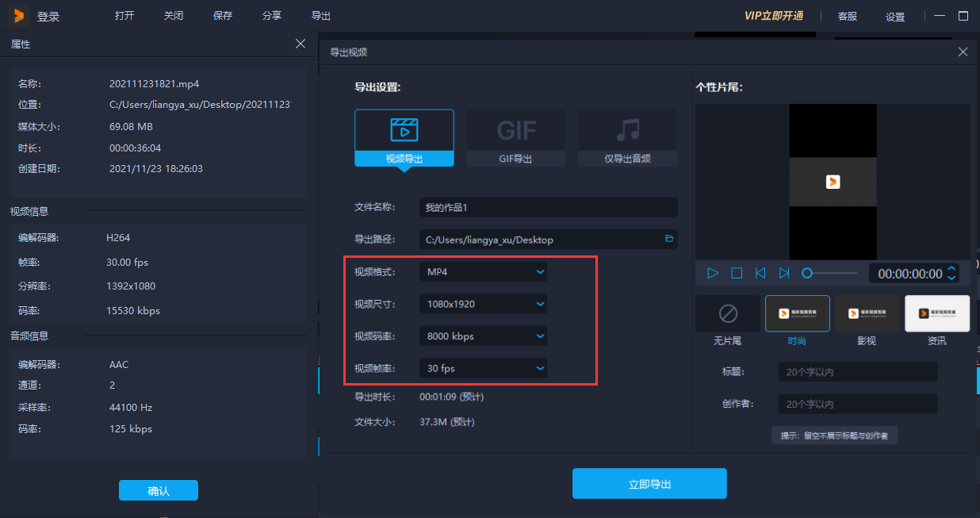This screenshot has width=980, height=518.
Task: Select the 无片尾 no-ending option
Action: pyautogui.click(x=727, y=313)
